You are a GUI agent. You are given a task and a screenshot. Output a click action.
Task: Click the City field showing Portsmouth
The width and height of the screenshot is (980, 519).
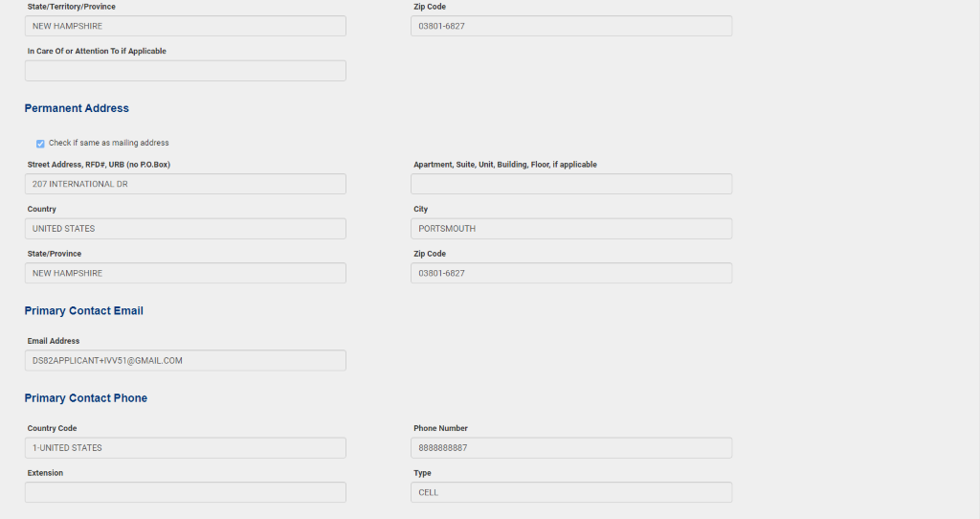[x=571, y=229]
